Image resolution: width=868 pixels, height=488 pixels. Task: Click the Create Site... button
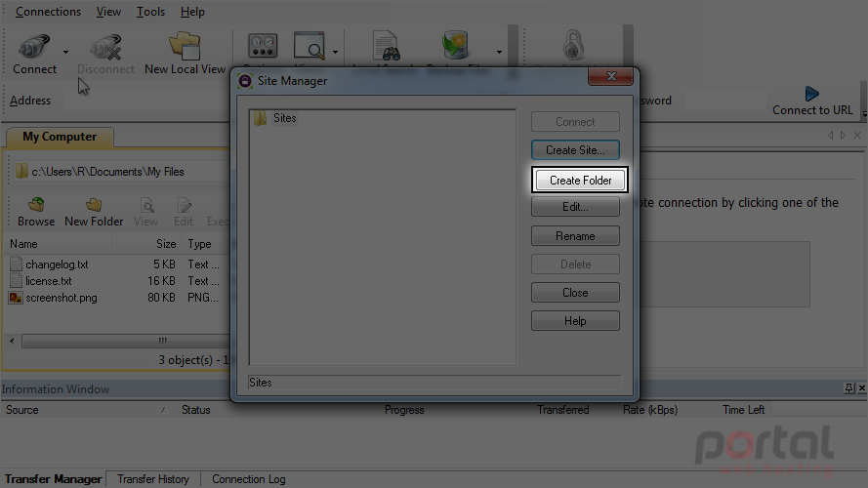click(x=575, y=150)
